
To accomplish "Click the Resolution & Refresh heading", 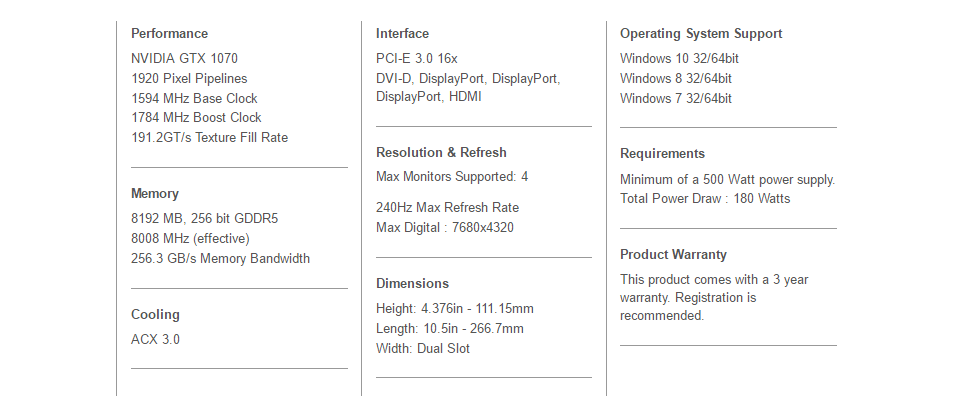I will pyautogui.click(x=441, y=153).
